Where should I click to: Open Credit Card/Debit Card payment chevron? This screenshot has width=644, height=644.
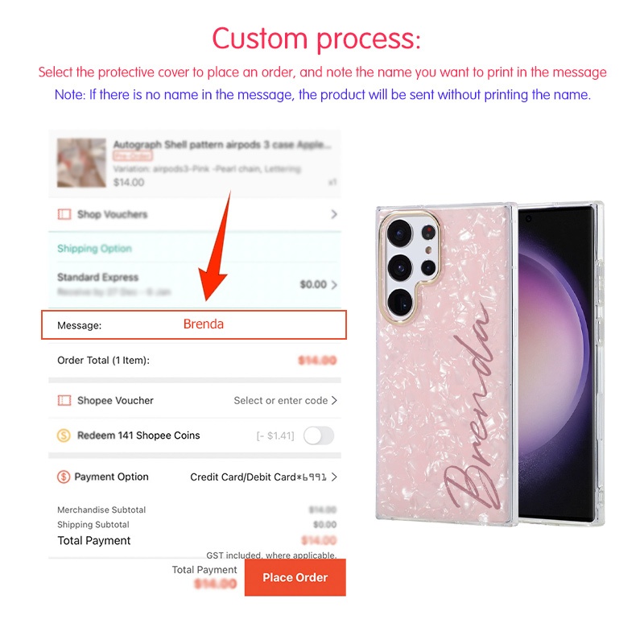coord(334,477)
